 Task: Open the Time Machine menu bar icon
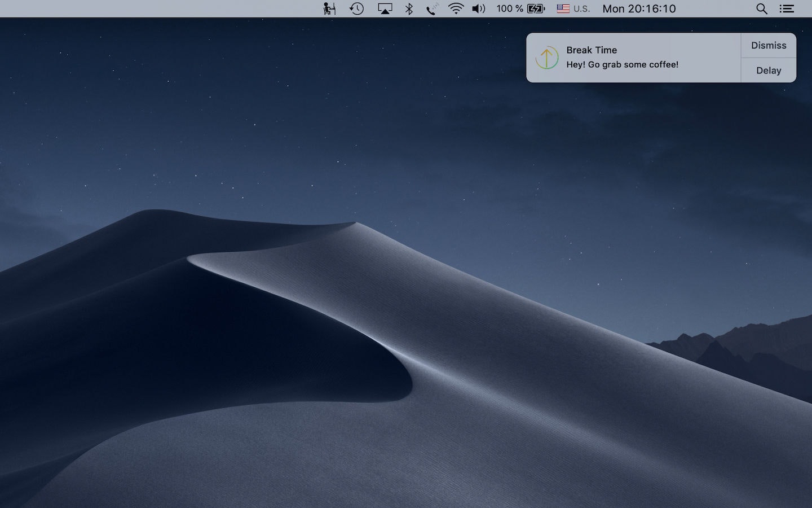(356, 8)
